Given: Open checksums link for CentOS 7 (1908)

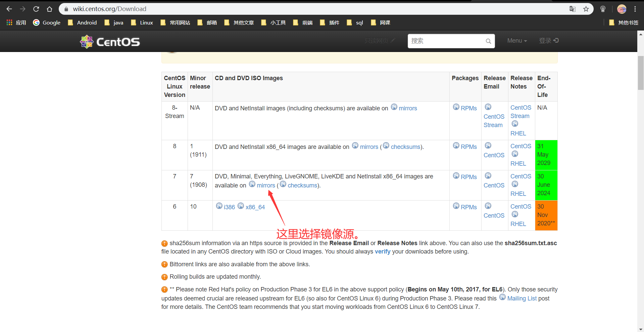Looking at the screenshot, I should point(302,185).
